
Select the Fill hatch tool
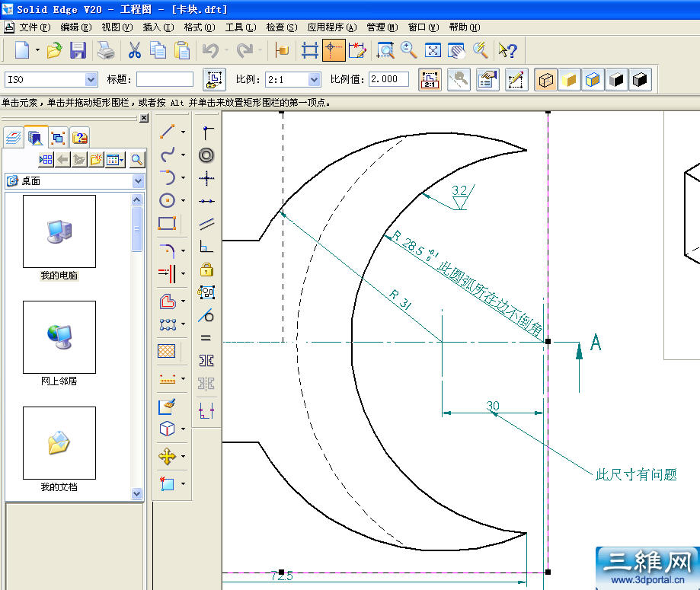(167, 351)
